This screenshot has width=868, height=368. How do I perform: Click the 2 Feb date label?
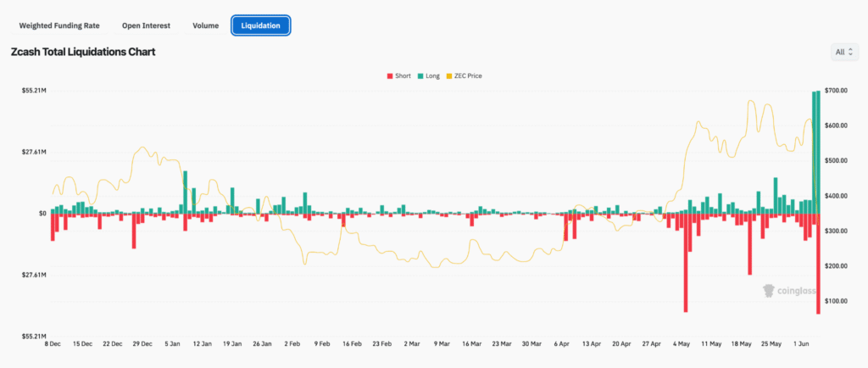(x=292, y=343)
